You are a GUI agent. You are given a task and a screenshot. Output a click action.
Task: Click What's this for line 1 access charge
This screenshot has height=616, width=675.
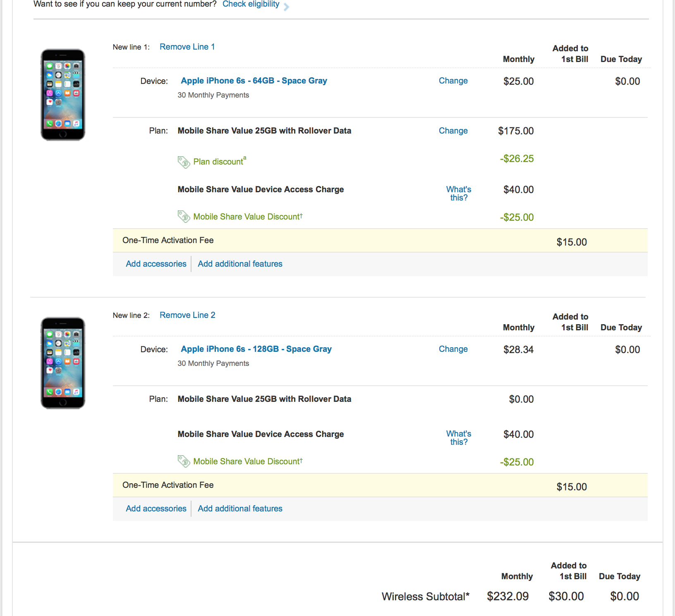point(459,193)
